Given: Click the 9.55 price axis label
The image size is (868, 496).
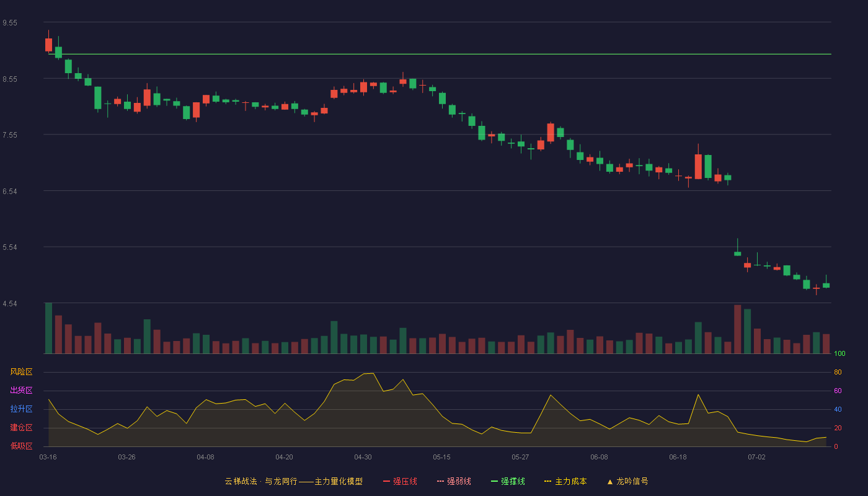Looking at the screenshot, I should point(10,23).
